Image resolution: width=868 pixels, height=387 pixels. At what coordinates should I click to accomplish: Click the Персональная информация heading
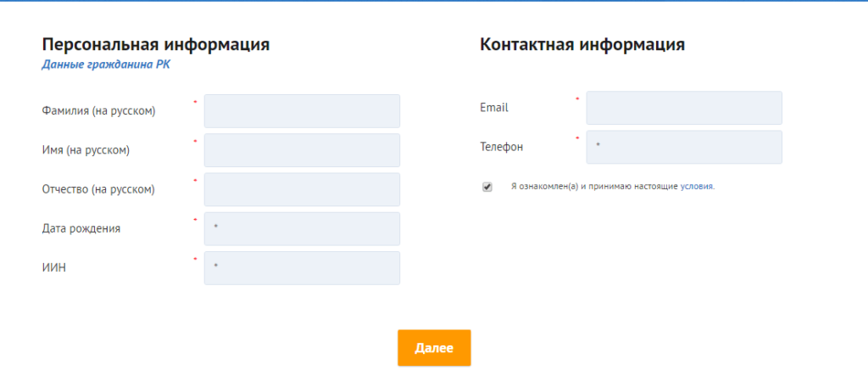point(156,45)
